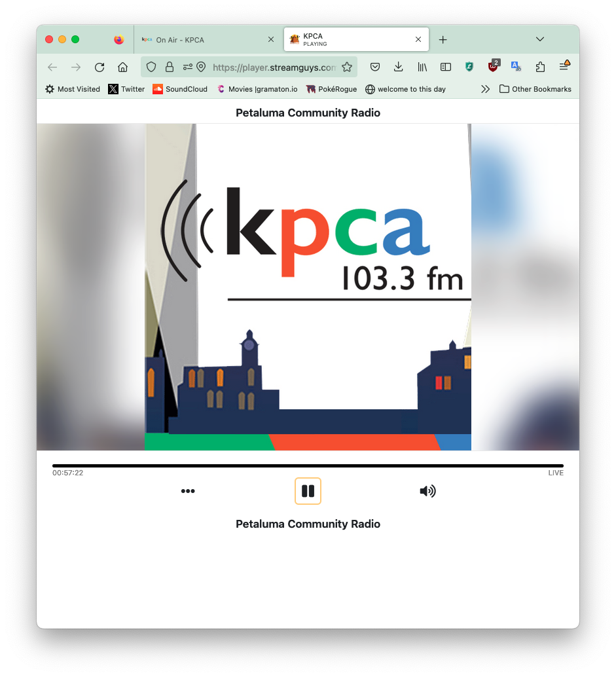Open a new browser tab
This screenshot has width=616, height=677.
point(443,40)
